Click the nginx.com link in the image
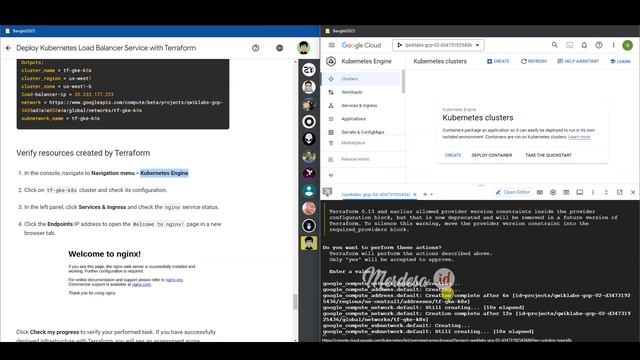The height and width of the screenshot is (360, 640). [x=141, y=284]
